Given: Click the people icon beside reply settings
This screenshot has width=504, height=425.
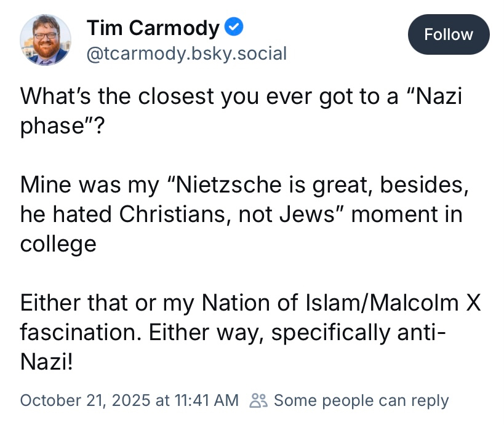Looking at the screenshot, I should coord(258,400).
